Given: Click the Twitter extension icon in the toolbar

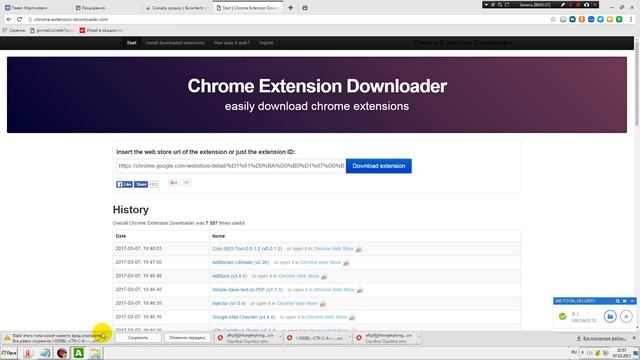Looking at the screenshot, I should pyautogui.click(x=600, y=19).
